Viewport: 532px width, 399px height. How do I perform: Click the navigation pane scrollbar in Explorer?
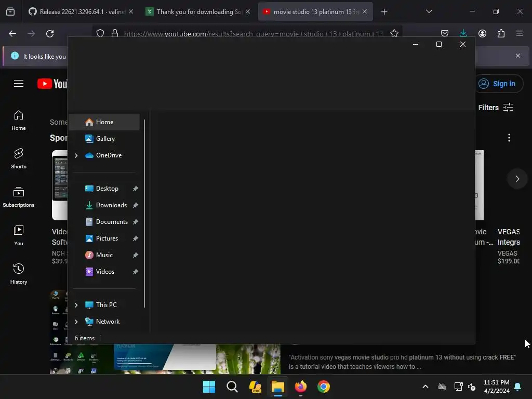coord(144,213)
